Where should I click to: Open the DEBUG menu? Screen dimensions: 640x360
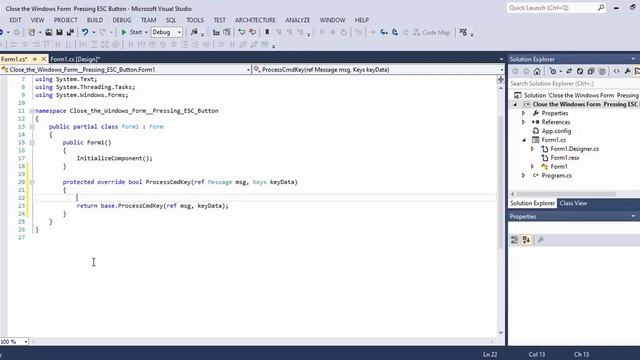(x=122, y=20)
